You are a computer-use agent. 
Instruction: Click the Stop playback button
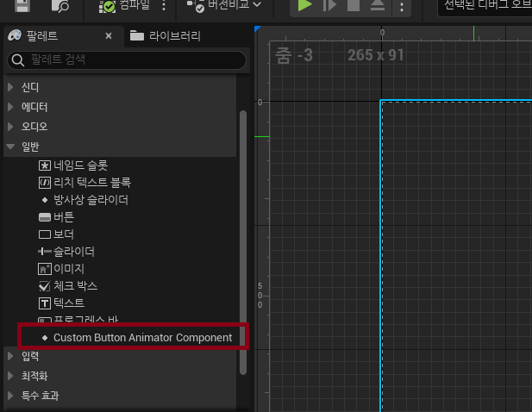(x=354, y=5)
